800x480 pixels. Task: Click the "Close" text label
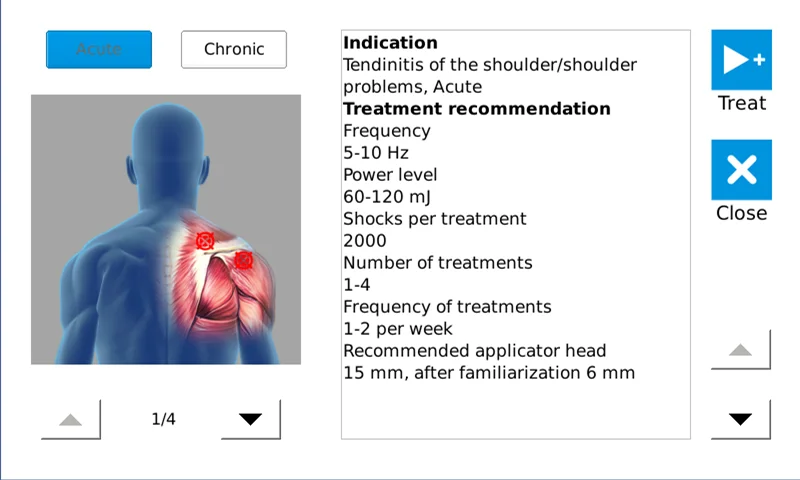point(742,213)
